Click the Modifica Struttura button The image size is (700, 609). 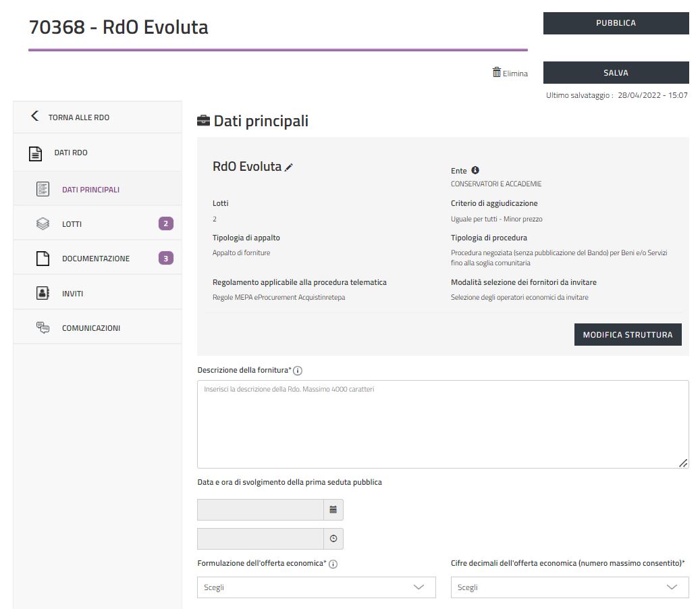[627, 335]
